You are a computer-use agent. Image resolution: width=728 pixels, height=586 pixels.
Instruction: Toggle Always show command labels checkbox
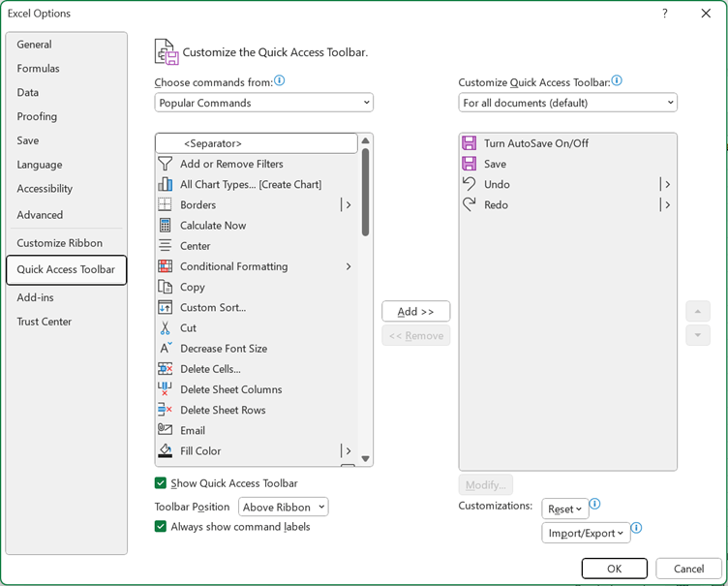pos(161,527)
